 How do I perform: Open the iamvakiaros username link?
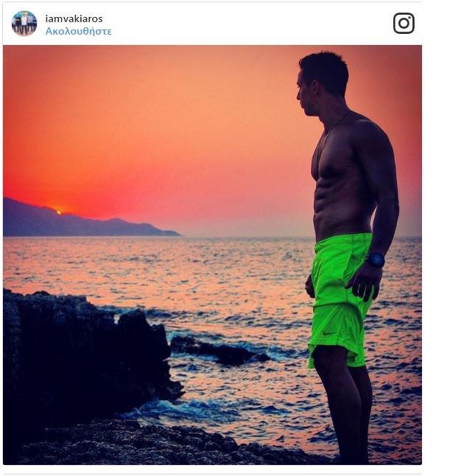click(74, 19)
